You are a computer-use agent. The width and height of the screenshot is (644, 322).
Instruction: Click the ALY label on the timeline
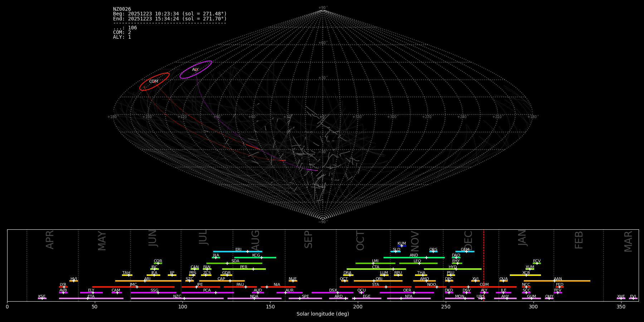(484, 291)
